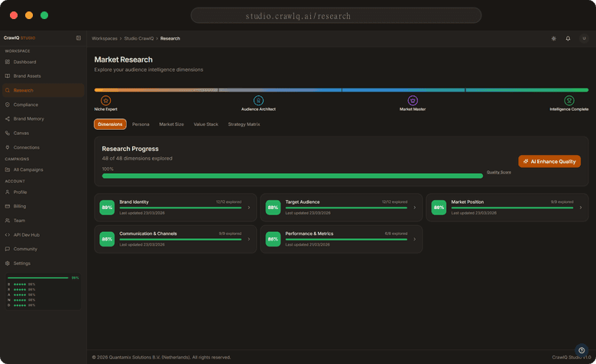Open Connections in the sidebar
The image size is (596, 364).
(43, 147)
